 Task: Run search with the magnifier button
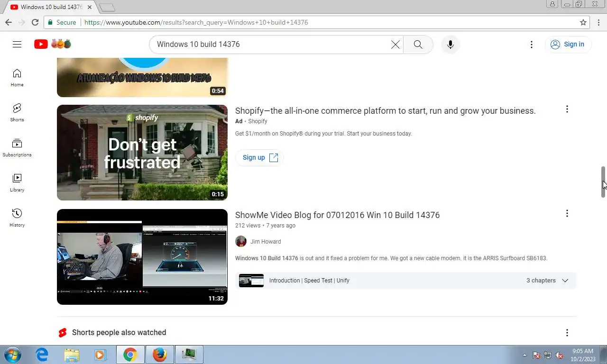418,44
